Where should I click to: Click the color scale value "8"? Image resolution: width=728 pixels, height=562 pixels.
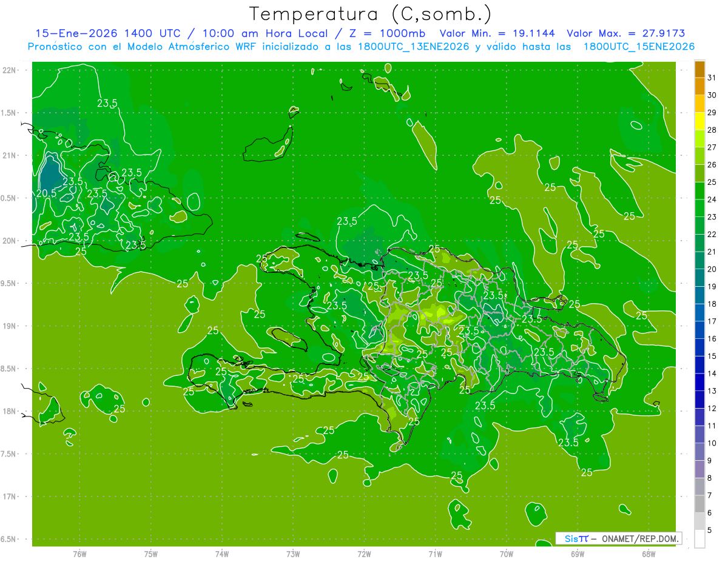coord(710,478)
